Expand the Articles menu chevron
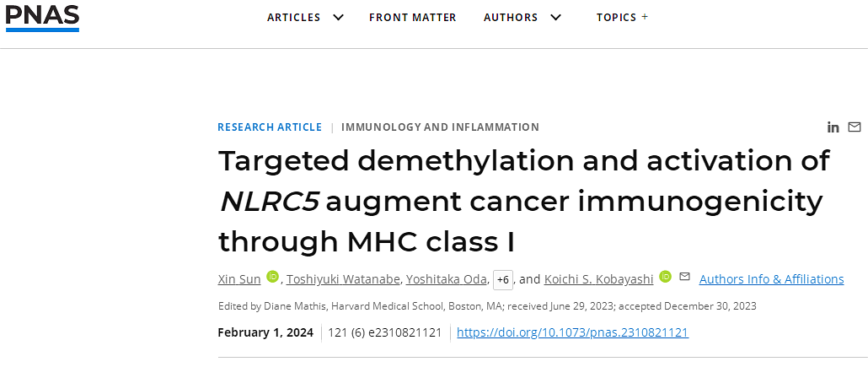 pos(338,17)
